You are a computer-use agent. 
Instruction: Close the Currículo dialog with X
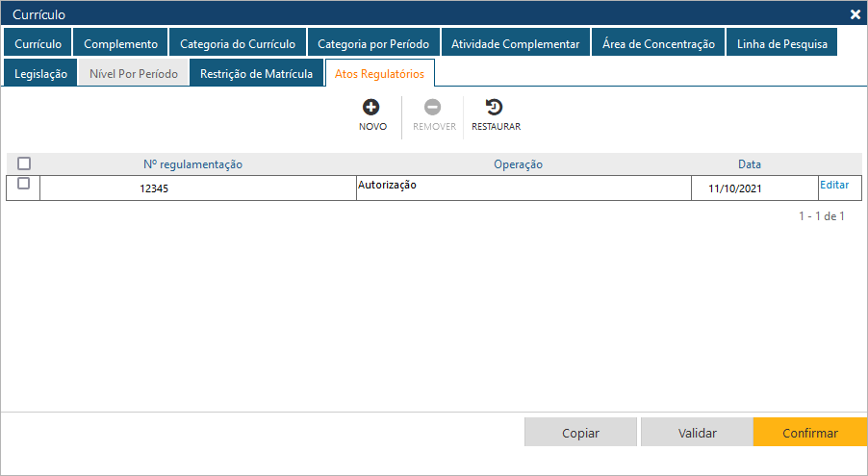click(x=855, y=14)
